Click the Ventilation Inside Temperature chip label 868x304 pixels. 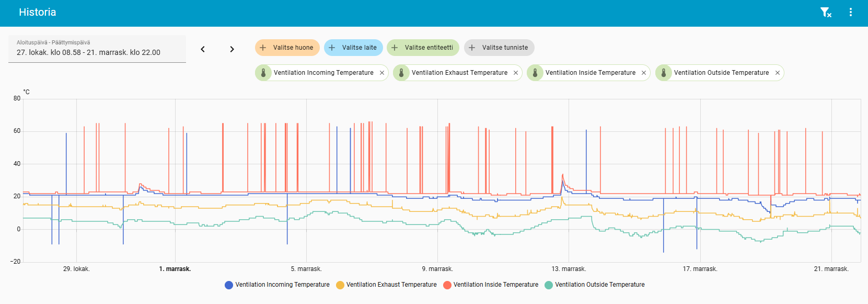[590, 73]
